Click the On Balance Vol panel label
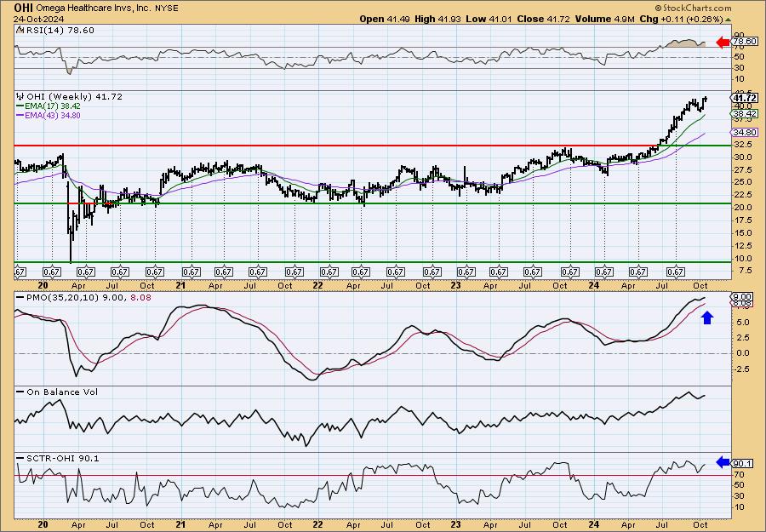Screen dimensions: 766x532 click(x=62, y=392)
